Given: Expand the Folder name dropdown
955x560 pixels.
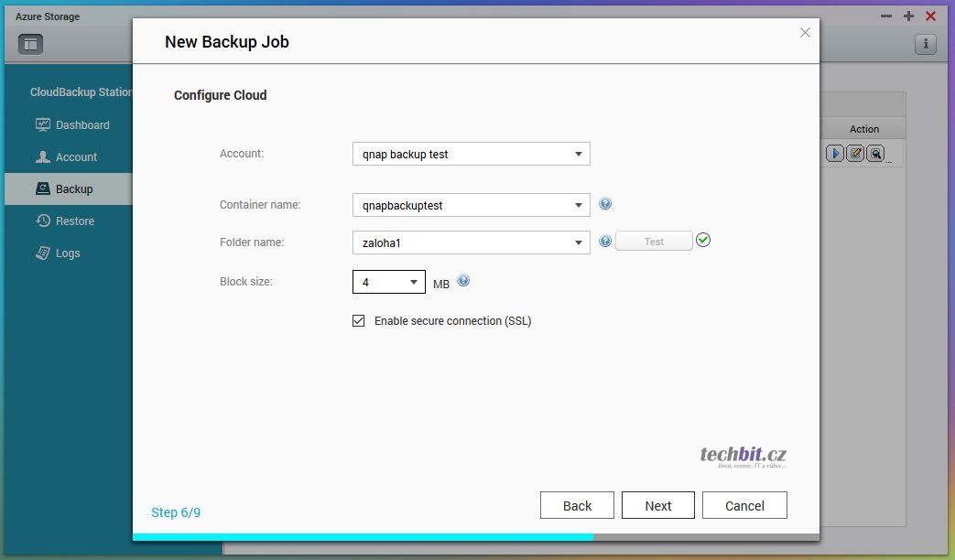Looking at the screenshot, I should (578, 242).
